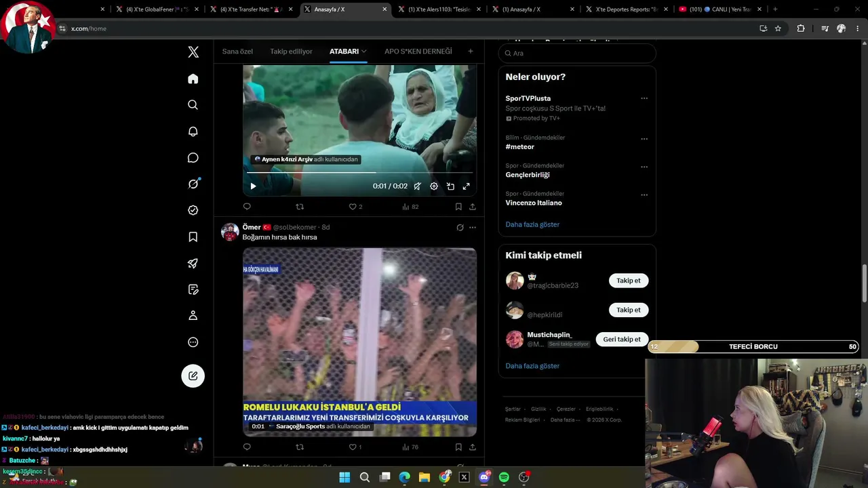868x488 pixels.
Task: Open the Gençlerbirliği trending topic
Action: click(528, 175)
